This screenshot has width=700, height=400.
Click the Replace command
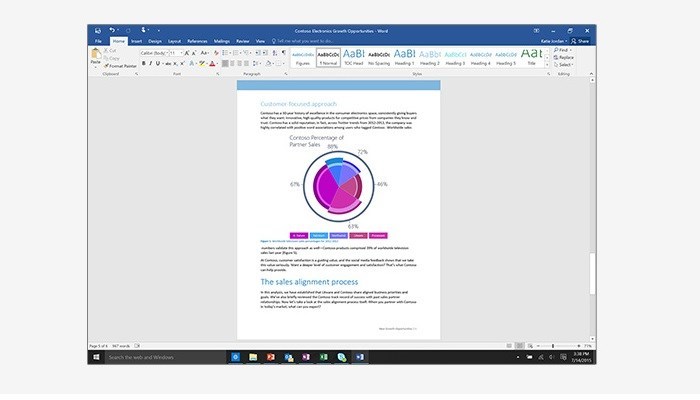tap(563, 57)
